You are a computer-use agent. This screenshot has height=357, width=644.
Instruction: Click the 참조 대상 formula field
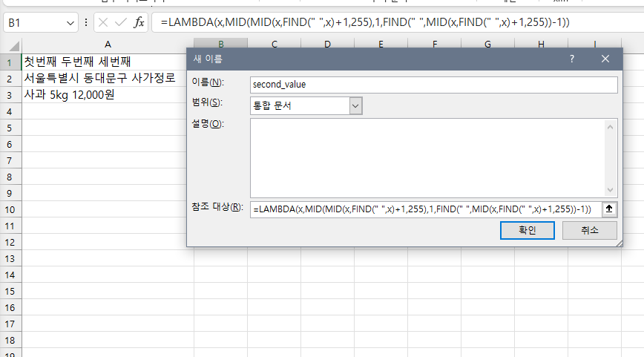[x=426, y=209]
